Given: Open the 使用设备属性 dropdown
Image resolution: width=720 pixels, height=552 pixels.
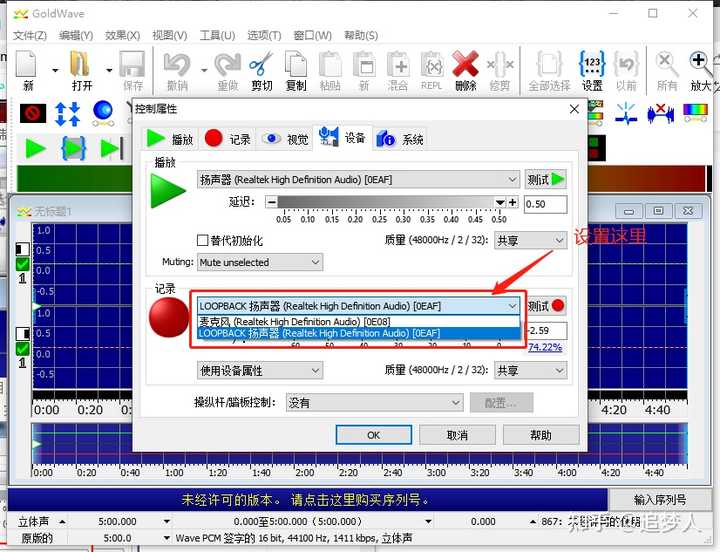Looking at the screenshot, I should (x=260, y=371).
